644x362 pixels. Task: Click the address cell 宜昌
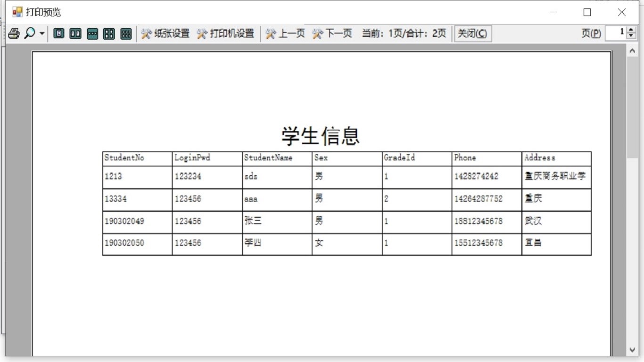point(556,244)
